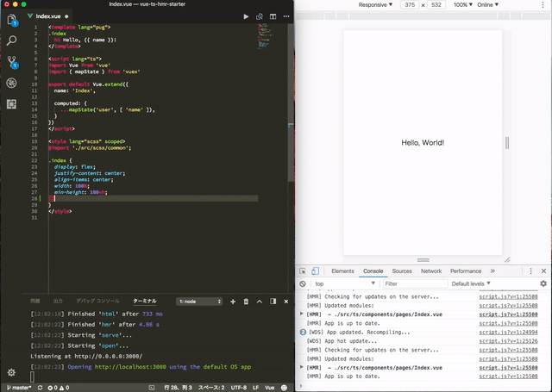Select the Index.vue editor tab
This screenshot has width=552, height=392.
pyautogui.click(x=47, y=16)
